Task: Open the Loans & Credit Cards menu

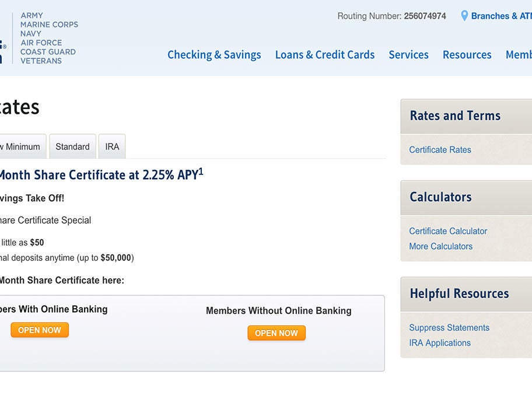Action: click(324, 55)
